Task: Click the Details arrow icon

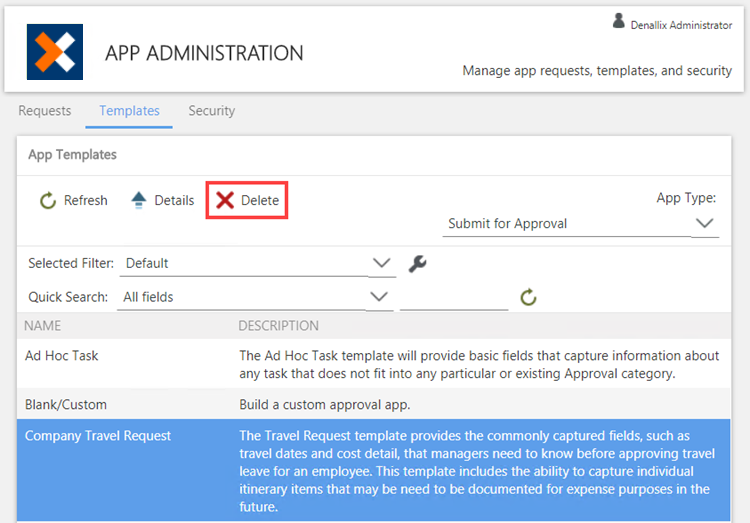Action: click(139, 201)
